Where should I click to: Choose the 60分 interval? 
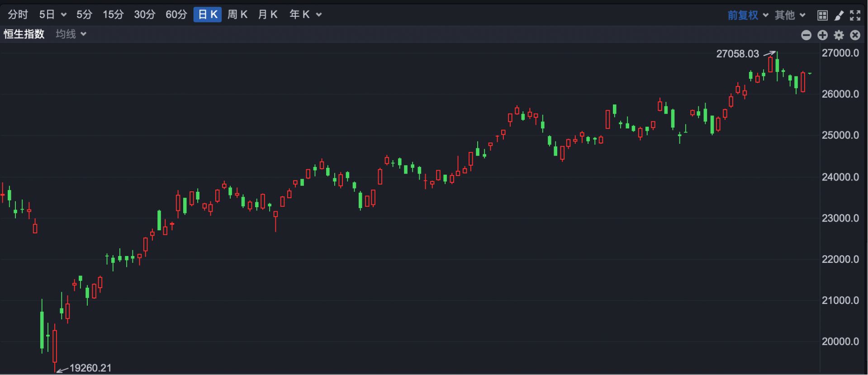[x=176, y=15]
